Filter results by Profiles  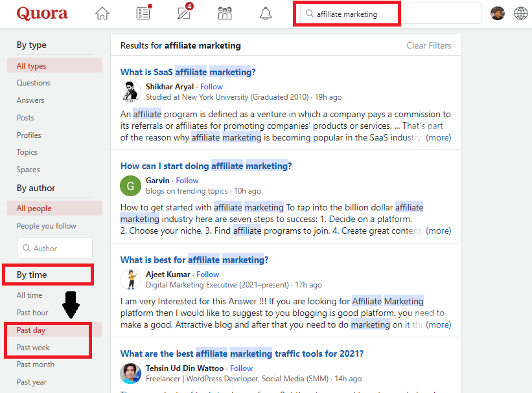click(29, 135)
